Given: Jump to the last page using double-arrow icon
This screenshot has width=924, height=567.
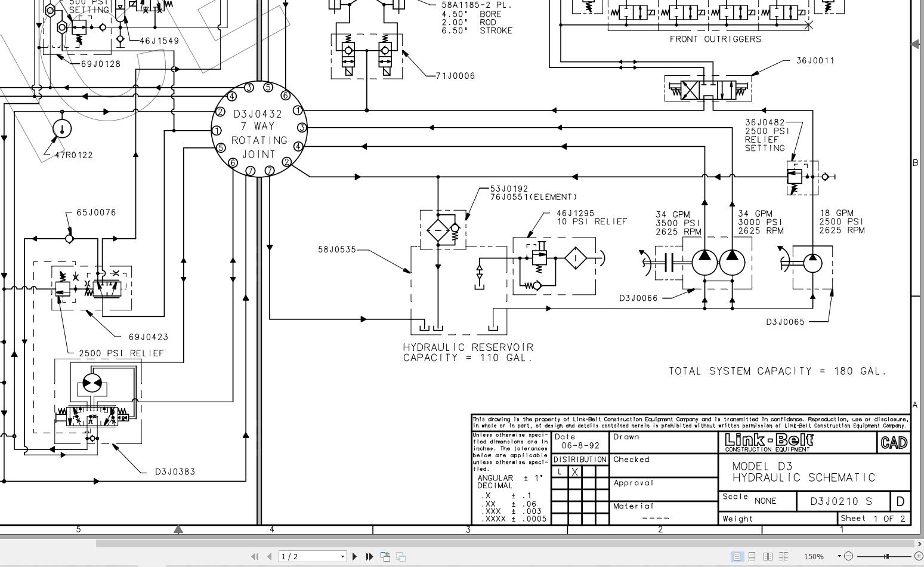Looking at the screenshot, I should point(369,556).
